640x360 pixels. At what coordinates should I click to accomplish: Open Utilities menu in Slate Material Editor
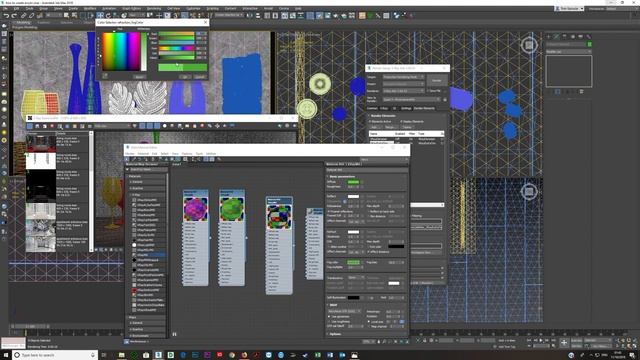tap(211, 153)
